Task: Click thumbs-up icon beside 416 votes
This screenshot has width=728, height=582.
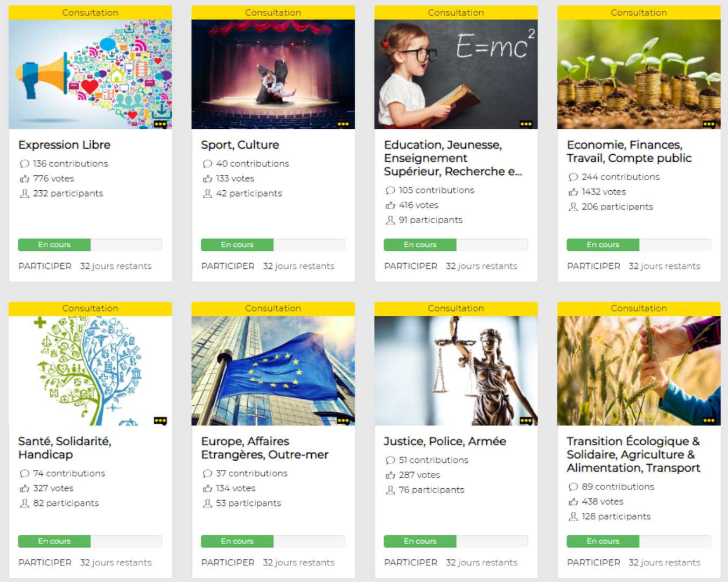Action: 390,205
